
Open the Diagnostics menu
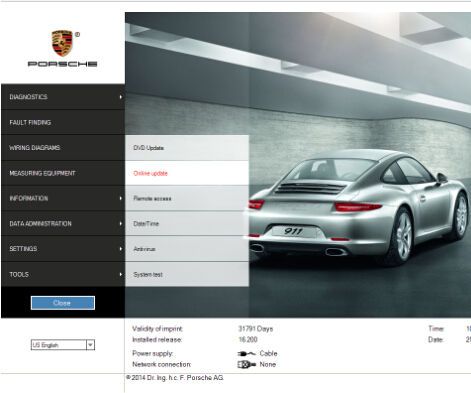(x=63, y=97)
